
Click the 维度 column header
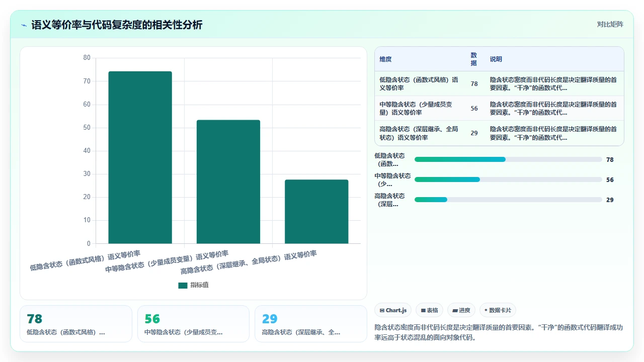pyautogui.click(x=385, y=59)
